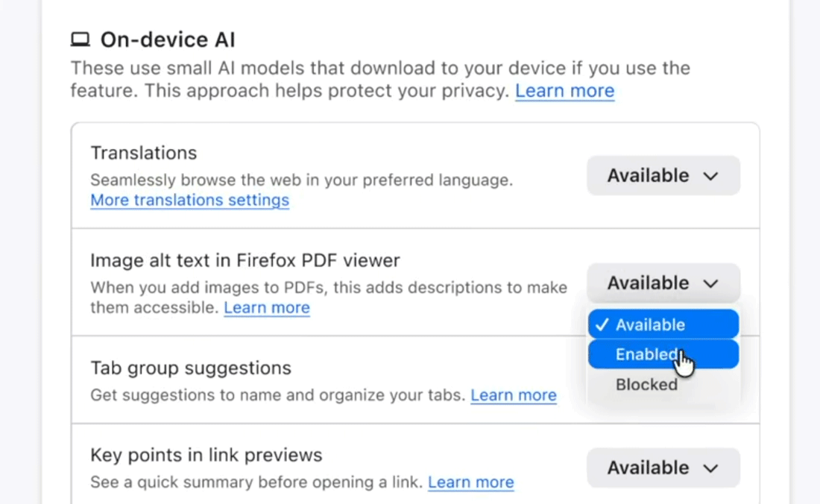Open Learn more link for key points previews

(x=470, y=482)
